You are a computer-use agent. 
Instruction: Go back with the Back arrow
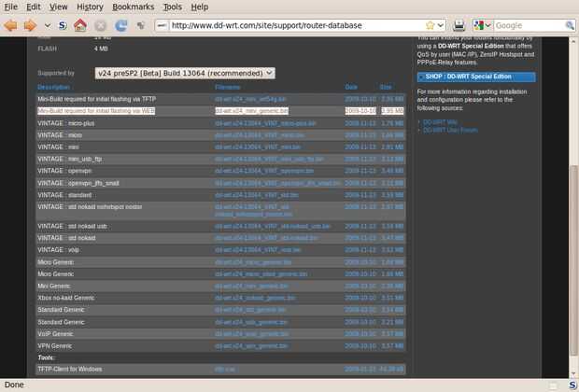coord(10,25)
